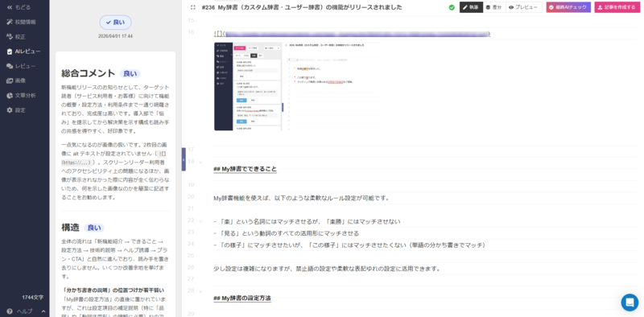Click the 良い badge next to 総合コメント
The image size is (644, 317).
click(130, 74)
